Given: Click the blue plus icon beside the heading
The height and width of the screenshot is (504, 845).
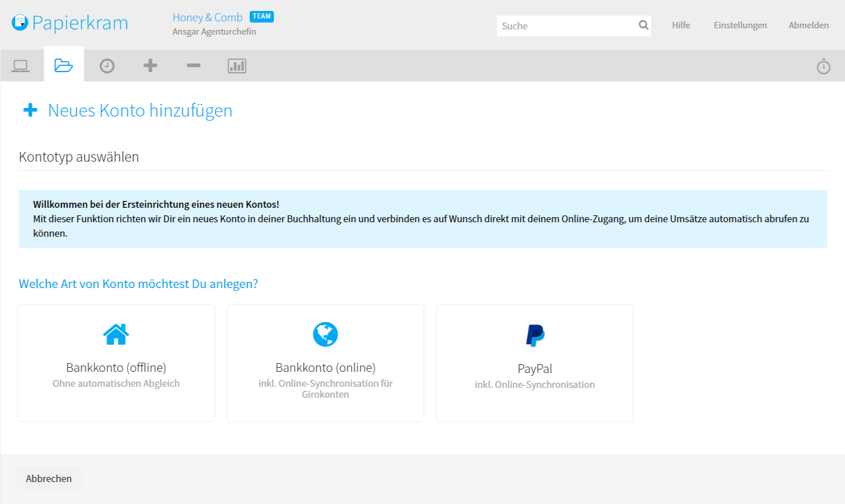Looking at the screenshot, I should click(x=30, y=110).
